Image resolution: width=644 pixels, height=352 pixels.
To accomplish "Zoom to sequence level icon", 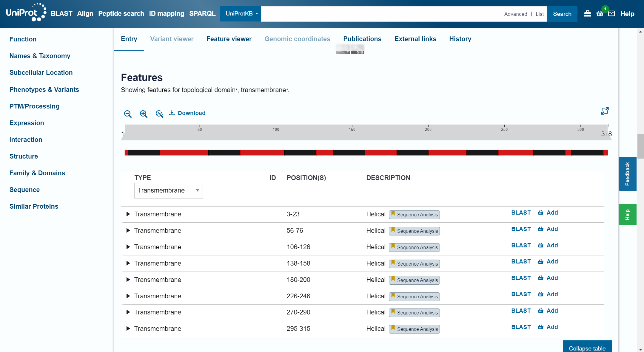I will [159, 114].
